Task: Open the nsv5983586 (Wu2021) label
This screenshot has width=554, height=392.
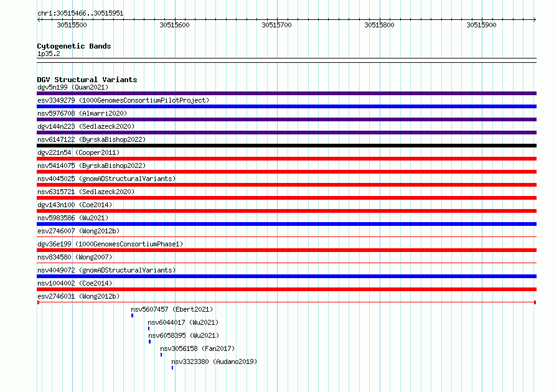Action: coord(73,218)
